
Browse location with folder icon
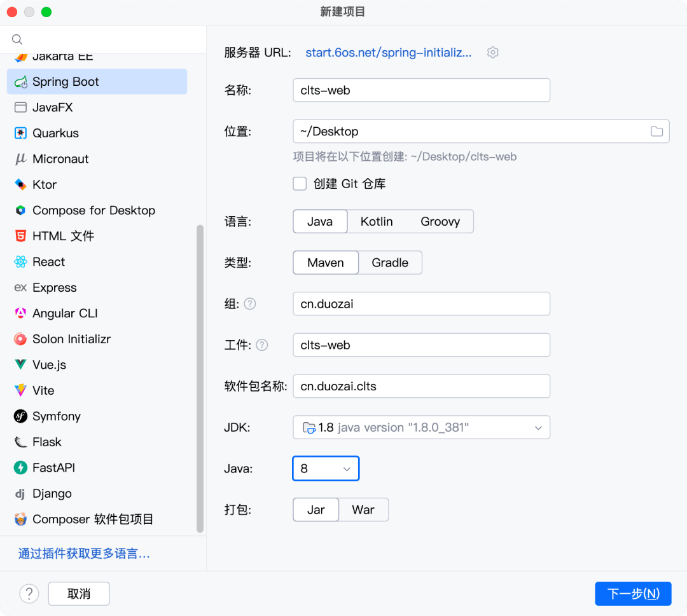(x=656, y=132)
